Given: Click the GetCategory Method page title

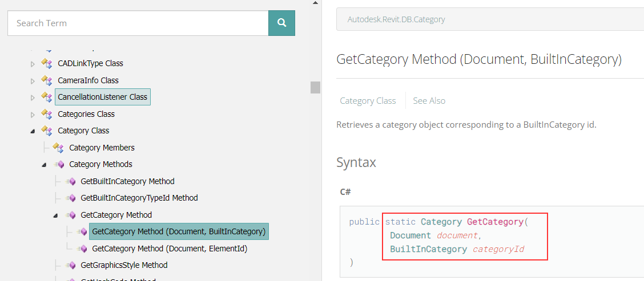Looking at the screenshot, I should [479, 59].
